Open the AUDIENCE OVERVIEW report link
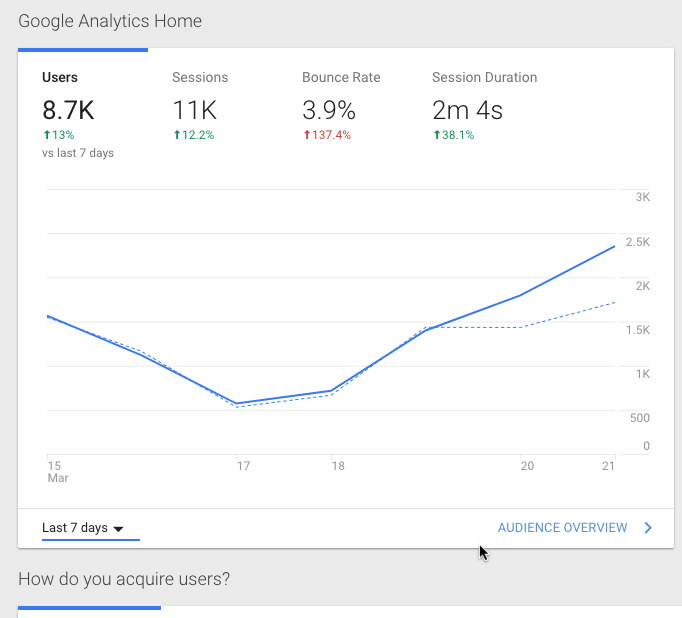682x618 pixels. [562, 528]
